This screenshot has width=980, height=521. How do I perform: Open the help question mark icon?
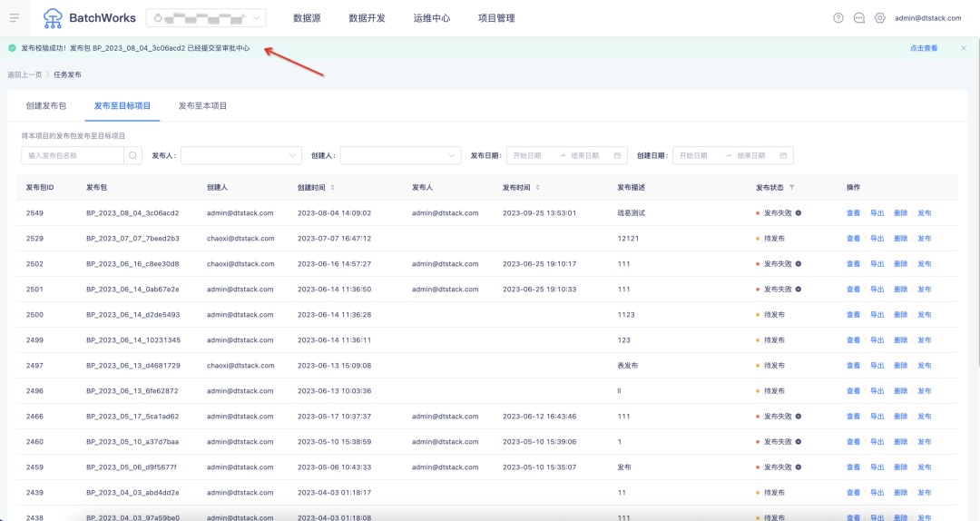[838, 18]
